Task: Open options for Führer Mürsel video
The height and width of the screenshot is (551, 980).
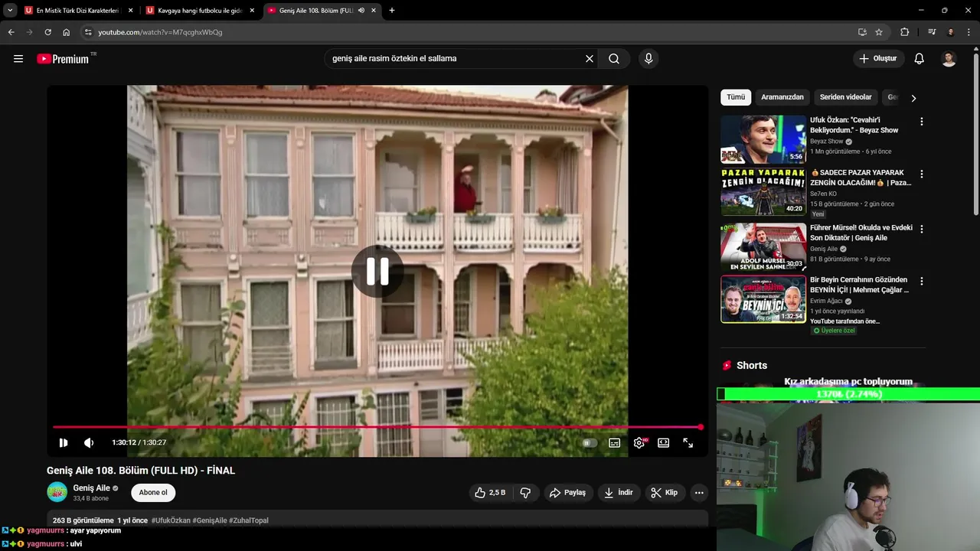Action: tap(922, 229)
